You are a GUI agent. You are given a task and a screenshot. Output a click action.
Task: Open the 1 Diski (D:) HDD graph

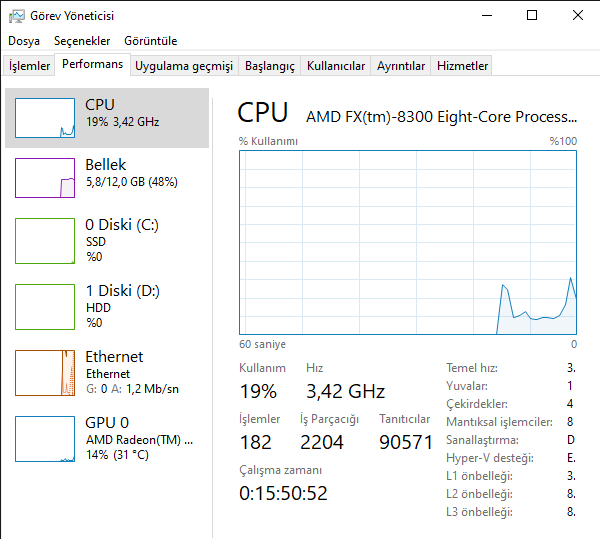click(x=45, y=307)
